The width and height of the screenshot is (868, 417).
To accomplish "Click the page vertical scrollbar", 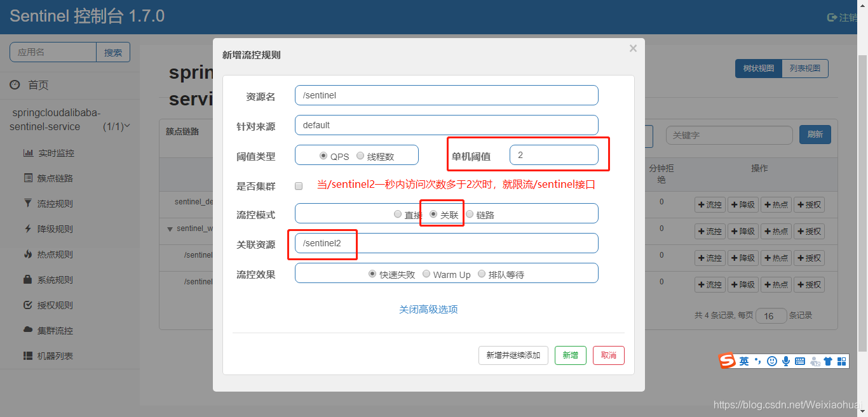I will [x=862, y=203].
